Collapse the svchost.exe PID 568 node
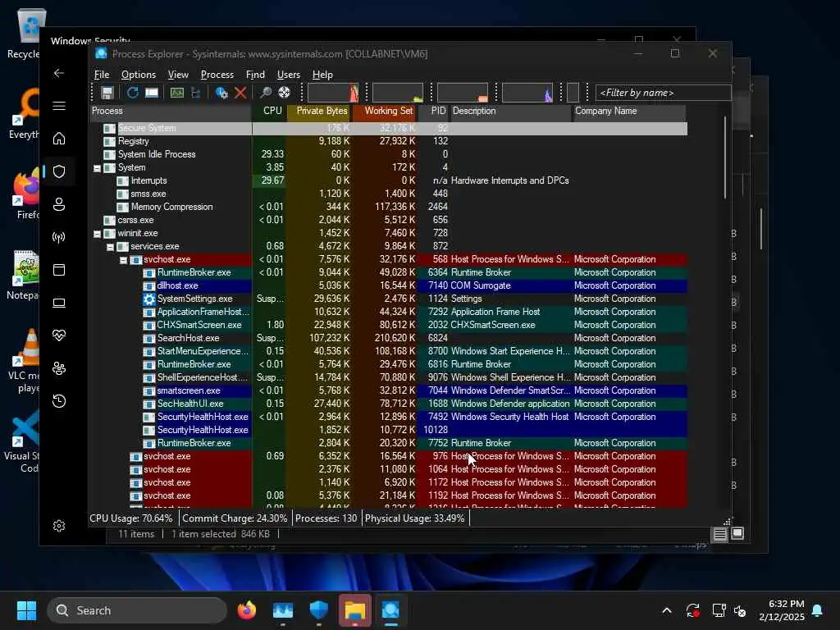The image size is (840, 630). point(123,260)
